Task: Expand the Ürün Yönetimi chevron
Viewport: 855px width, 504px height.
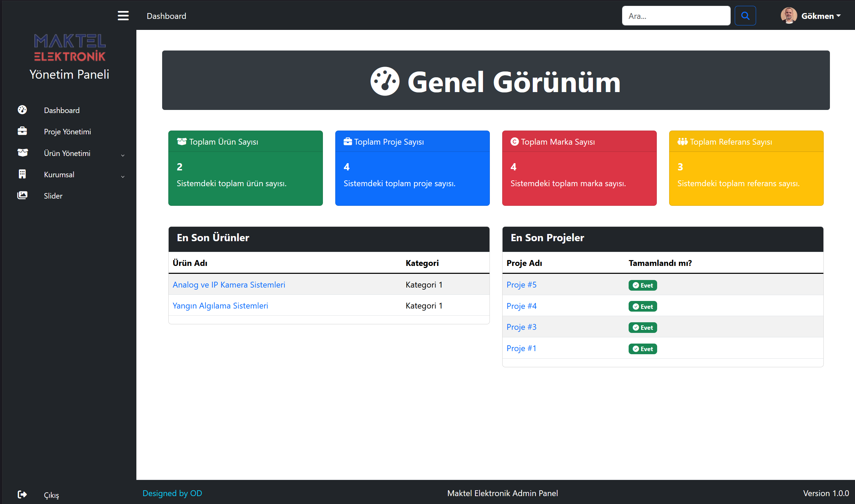Action: click(x=123, y=155)
